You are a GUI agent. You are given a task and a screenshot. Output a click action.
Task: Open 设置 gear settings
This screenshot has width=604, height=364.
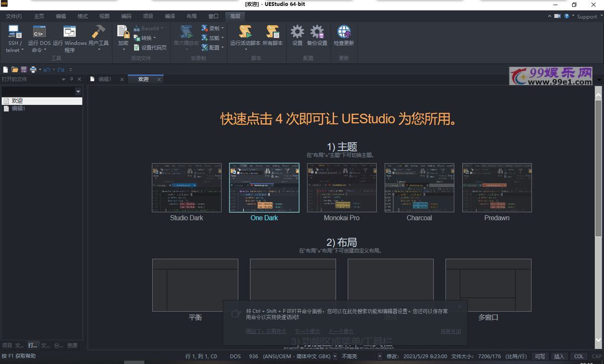(x=297, y=35)
